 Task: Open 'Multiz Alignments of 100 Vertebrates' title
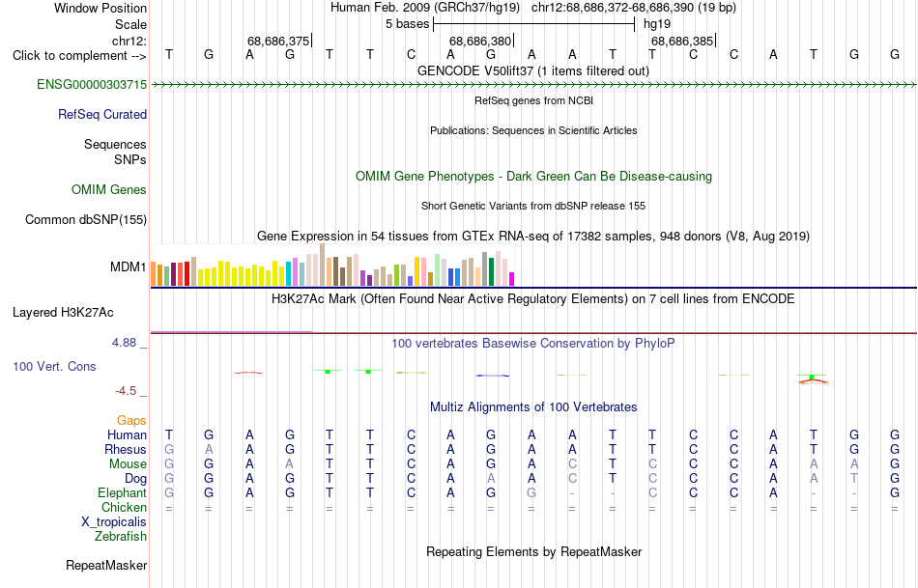click(533, 406)
